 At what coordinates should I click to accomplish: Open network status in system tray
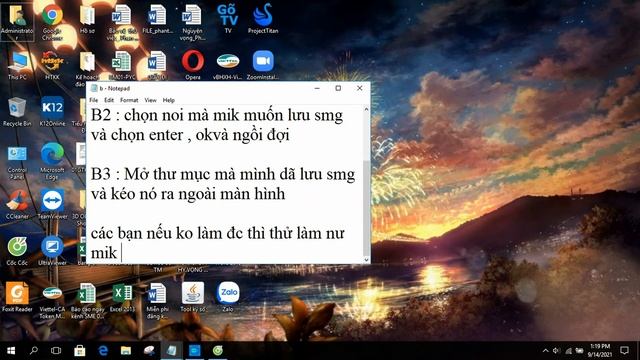[x=568, y=351]
